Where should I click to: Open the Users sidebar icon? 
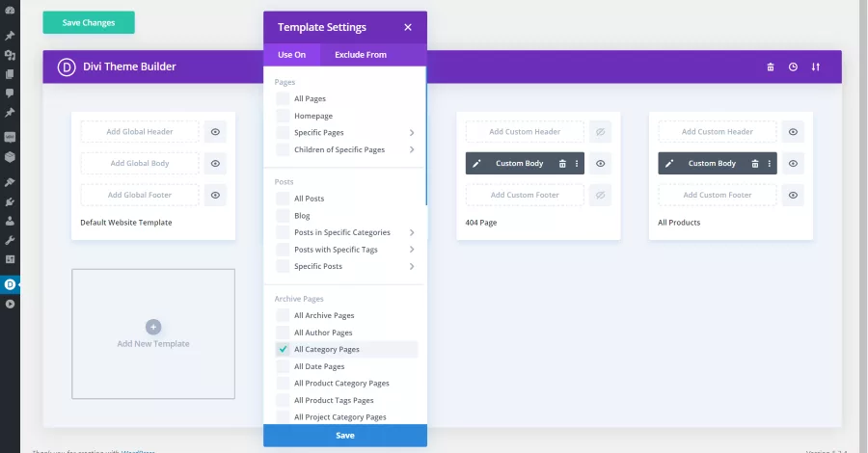[10, 221]
